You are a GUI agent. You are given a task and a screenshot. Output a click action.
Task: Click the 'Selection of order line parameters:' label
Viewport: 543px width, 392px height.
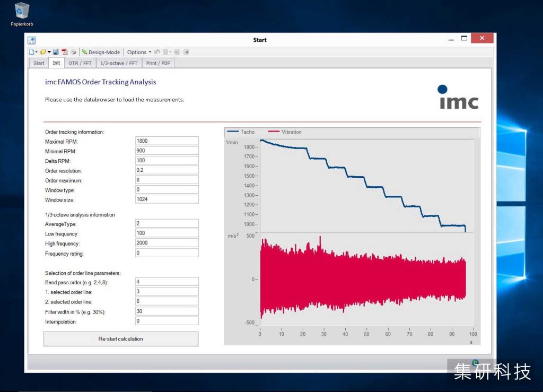pos(83,273)
